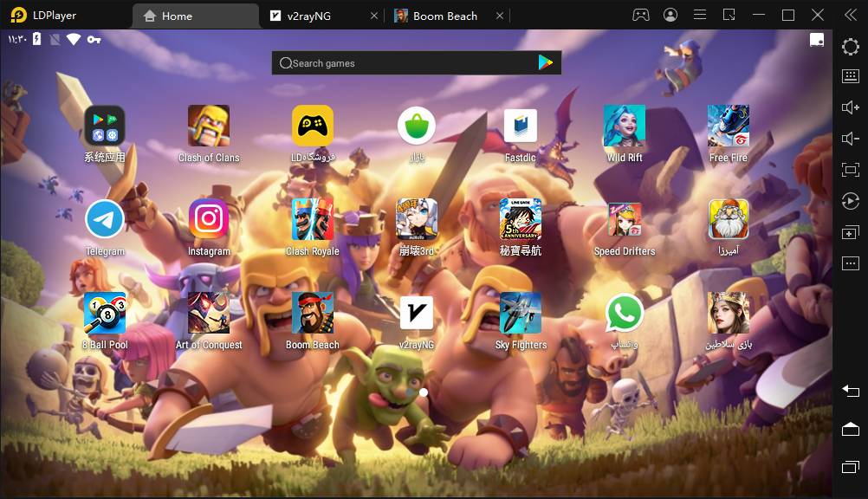The height and width of the screenshot is (499, 868).
Task: Close the Boom Beach tab
Action: (x=500, y=16)
